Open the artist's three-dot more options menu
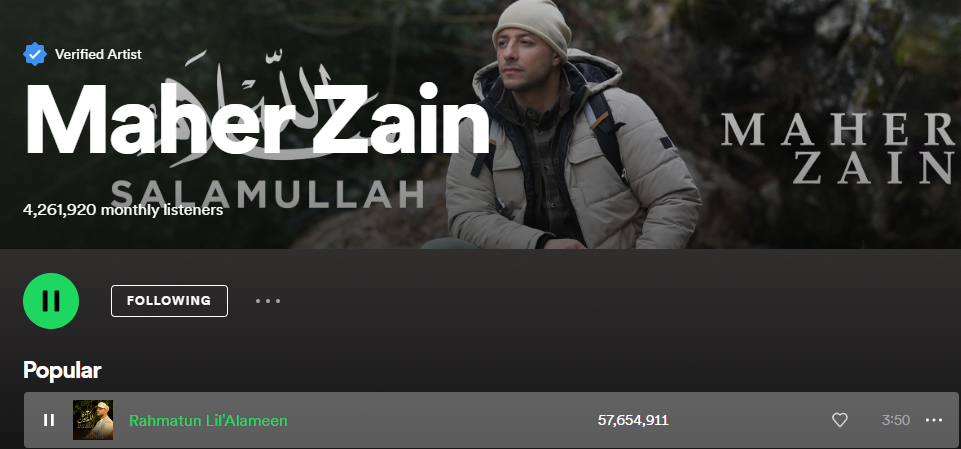The height and width of the screenshot is (449, 961). [268, 301]
